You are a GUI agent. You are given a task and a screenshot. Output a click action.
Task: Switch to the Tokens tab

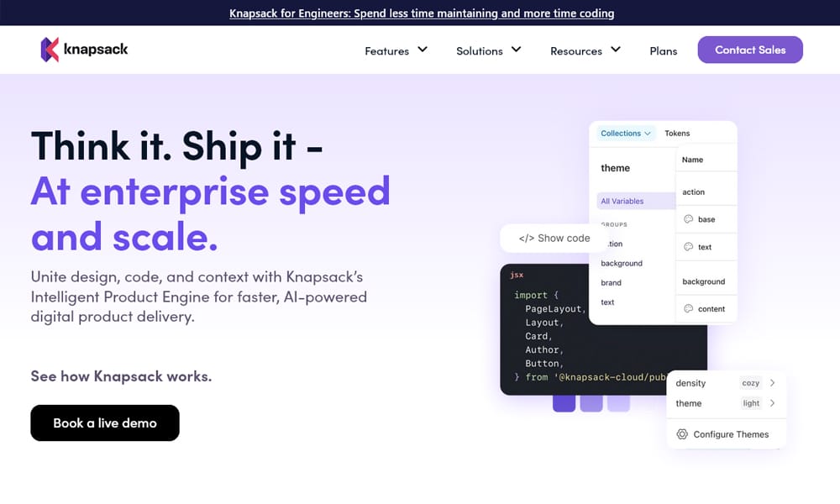pos(678,133)
